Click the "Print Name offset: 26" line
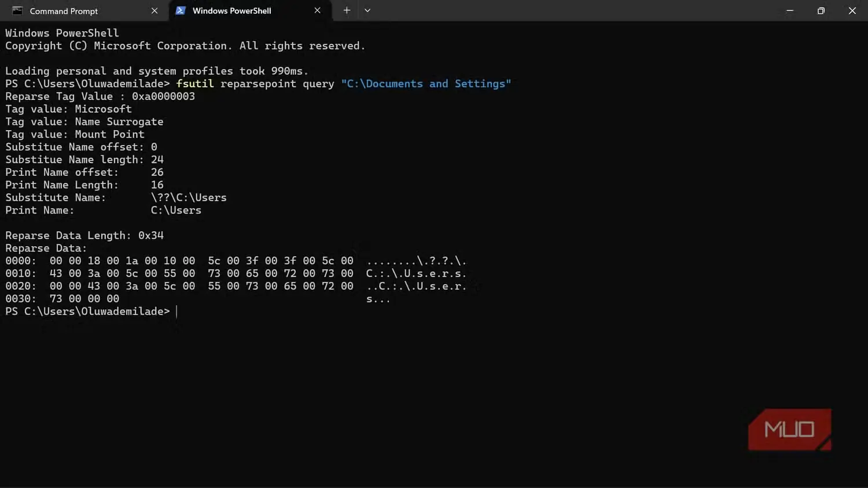868x488 pixels. coord(84,173)
